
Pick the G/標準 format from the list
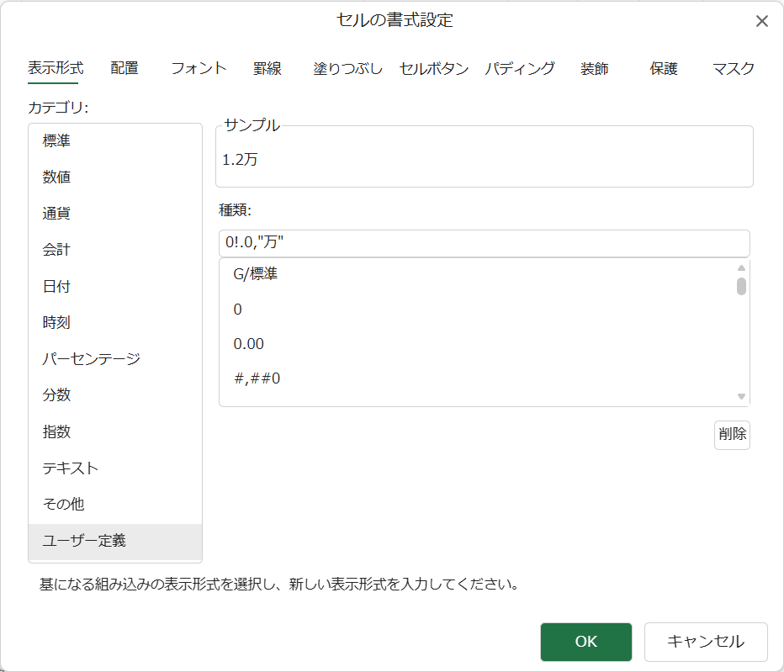(x=476, y=274)
